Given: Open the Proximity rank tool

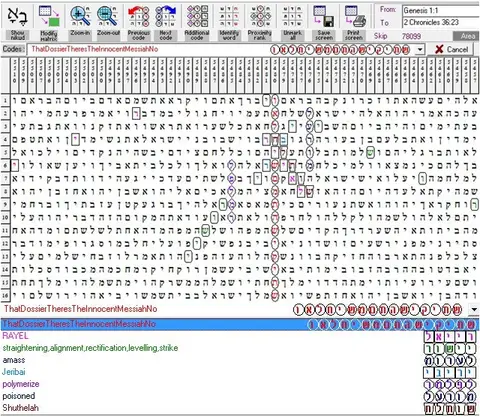Looking at the screenshot, I should (x=260, y=16).
